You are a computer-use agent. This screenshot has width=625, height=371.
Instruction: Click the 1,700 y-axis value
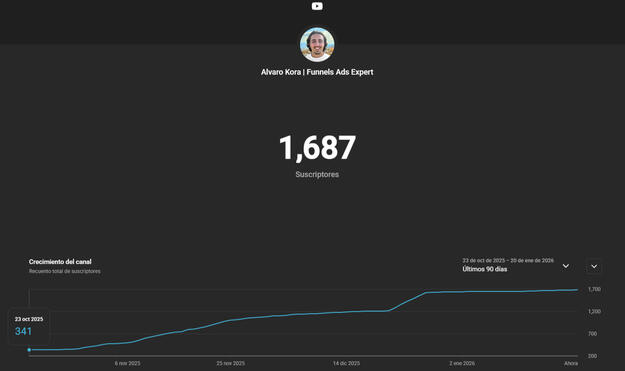tap(594, 289)
